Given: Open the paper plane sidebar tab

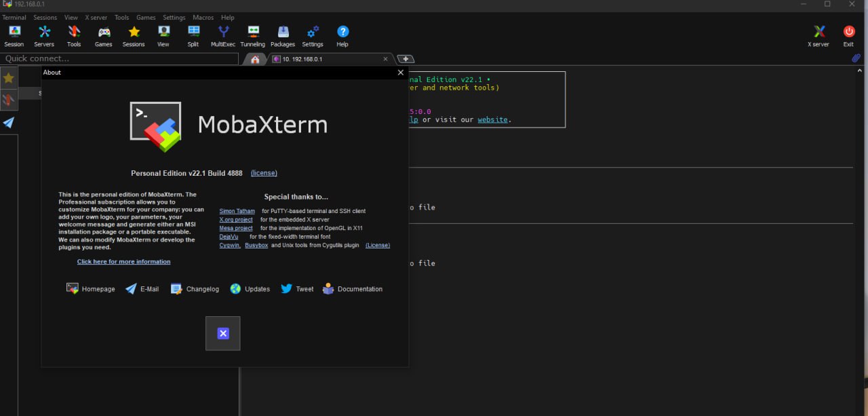Looking at the screenshot, I should [9, 123].
